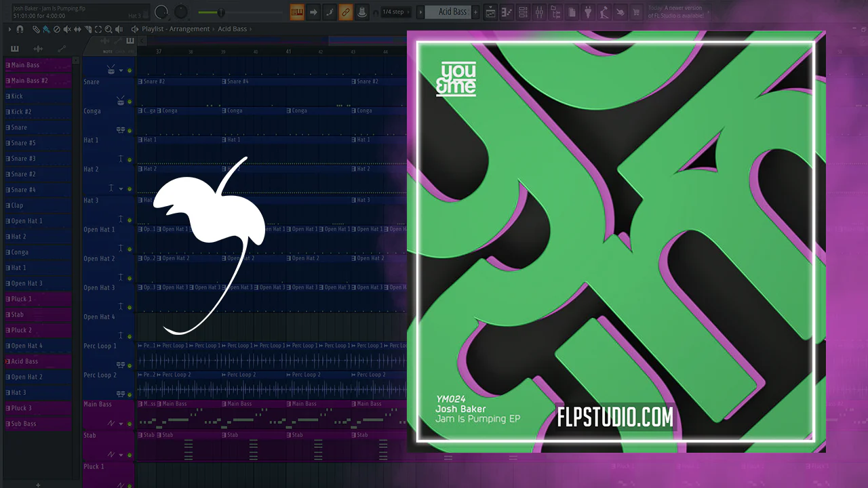Image resolution: width=868 pixels, height=488 pixels.
Task: Select the Slice tool in playlist toolbar
Action: coord(88,29)
